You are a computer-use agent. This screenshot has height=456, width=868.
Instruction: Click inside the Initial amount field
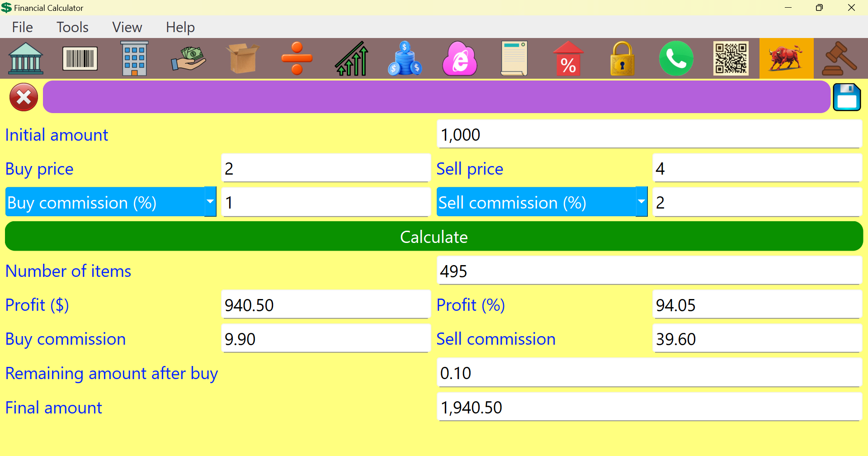point(649,134)
